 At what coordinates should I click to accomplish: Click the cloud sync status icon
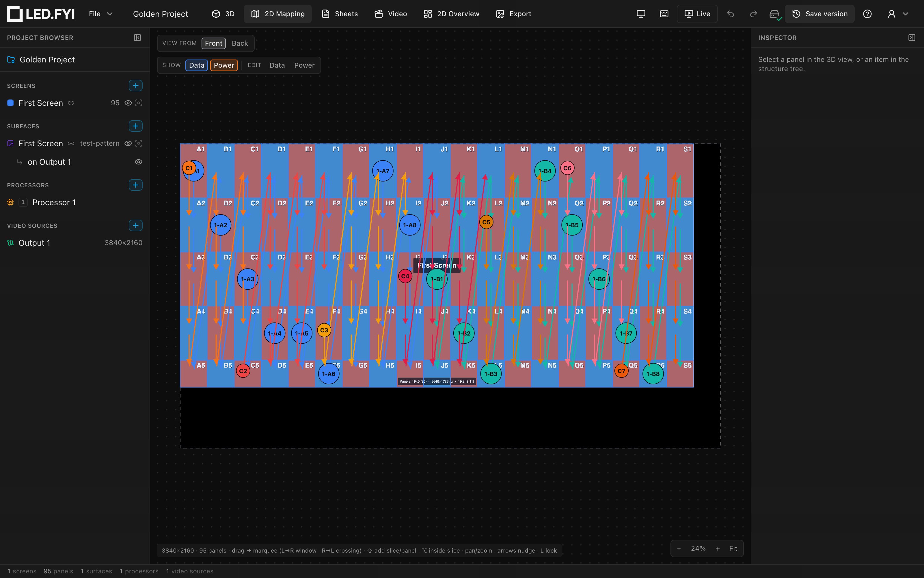click(x=775, y=14)
